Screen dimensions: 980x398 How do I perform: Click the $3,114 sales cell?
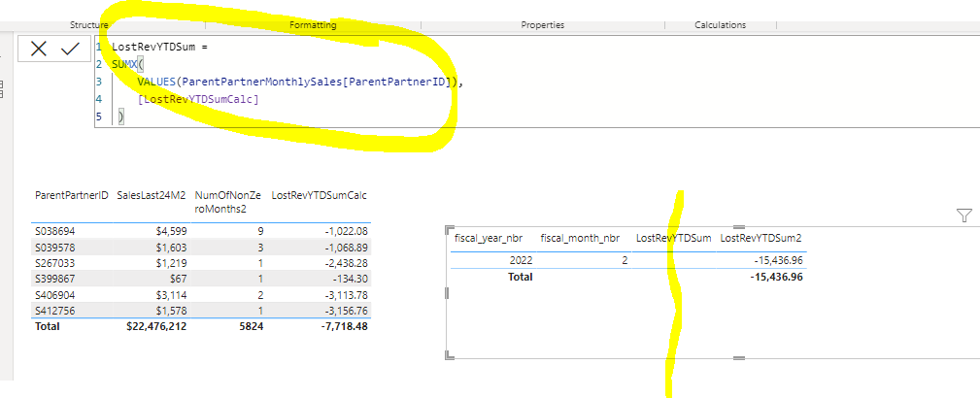[x=173, y=295]
